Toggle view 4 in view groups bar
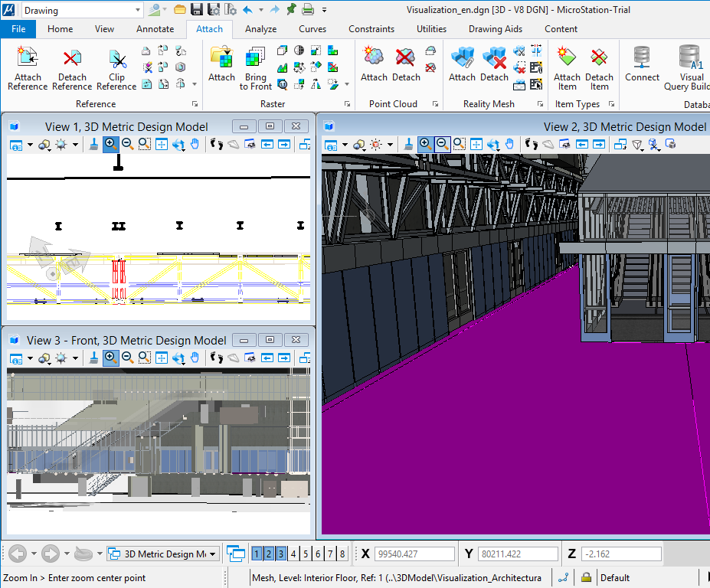Screen dimensions: 710x588 point(293,554)
